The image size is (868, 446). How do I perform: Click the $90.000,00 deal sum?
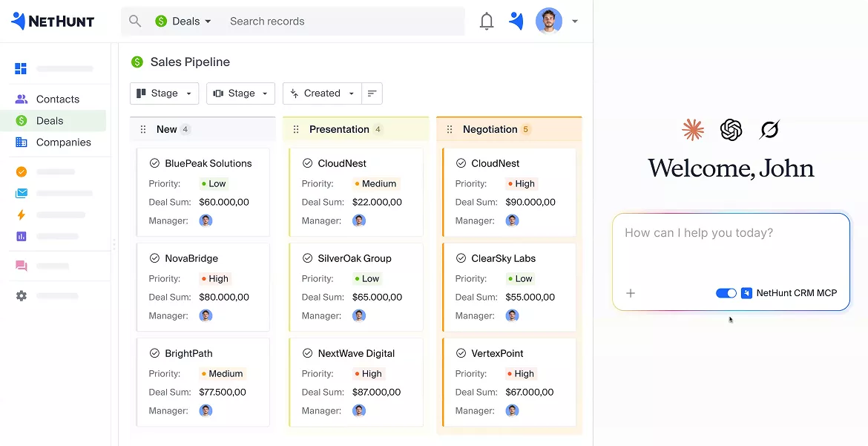[530, 203]
